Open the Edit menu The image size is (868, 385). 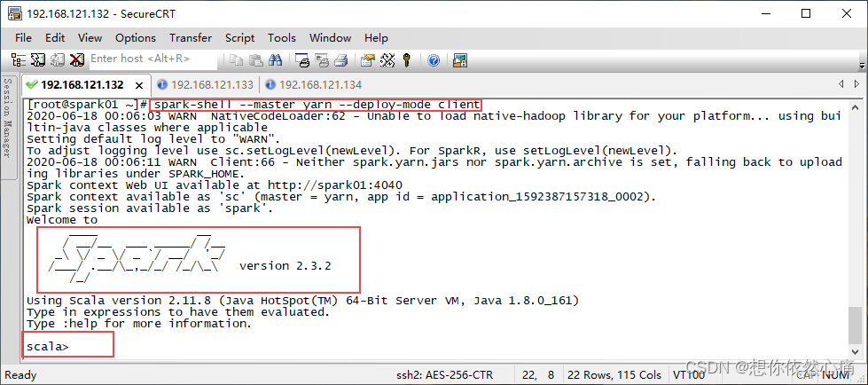tap(55, 37)
